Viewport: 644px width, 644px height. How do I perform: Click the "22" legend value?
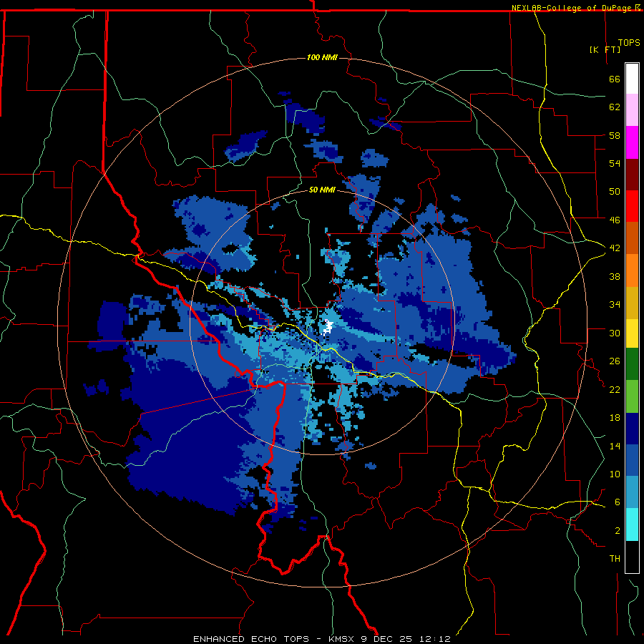(614, 389)
